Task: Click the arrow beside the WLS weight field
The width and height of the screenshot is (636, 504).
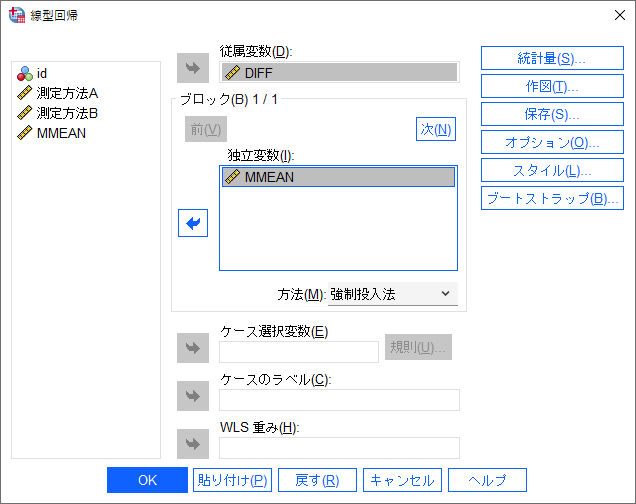Action: [192, 443]
